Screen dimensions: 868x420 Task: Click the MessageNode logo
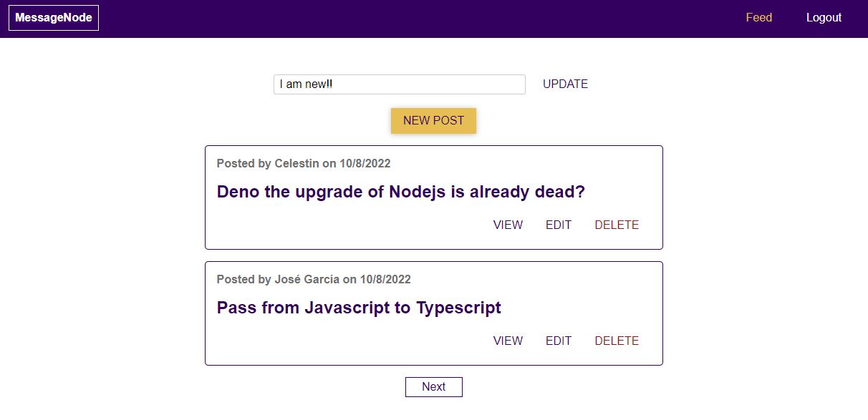(54, 18)
